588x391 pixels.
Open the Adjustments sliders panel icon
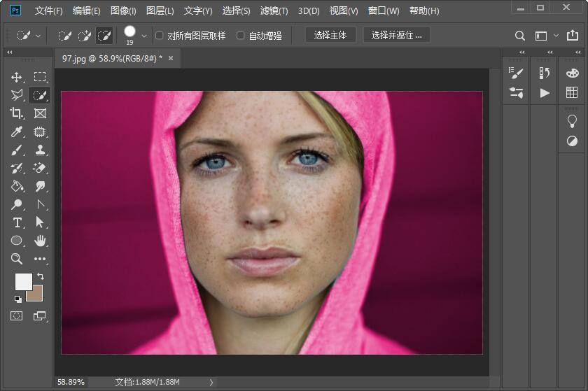pos(516,92)
